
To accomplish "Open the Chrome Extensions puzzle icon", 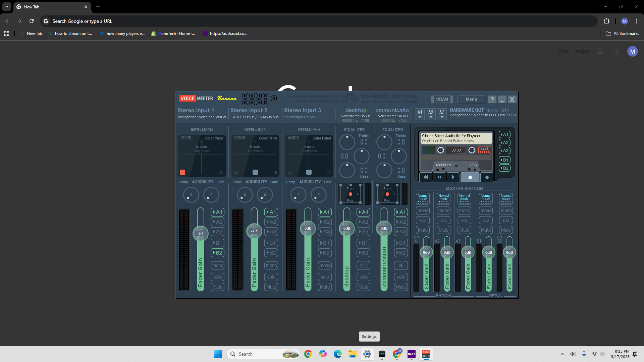I will click(x=606, y=21).
